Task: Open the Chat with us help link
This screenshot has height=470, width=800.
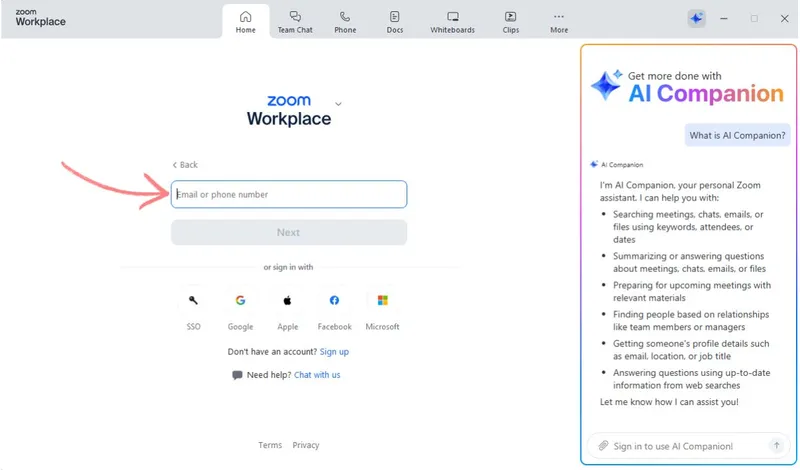Action: click(x=317, y=375)
